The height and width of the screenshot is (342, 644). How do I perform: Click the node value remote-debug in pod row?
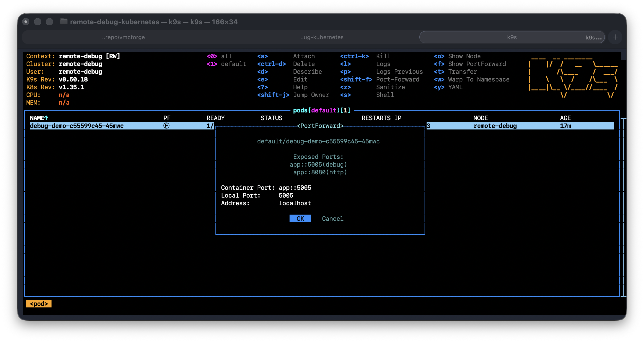click(x=495, y=126)
